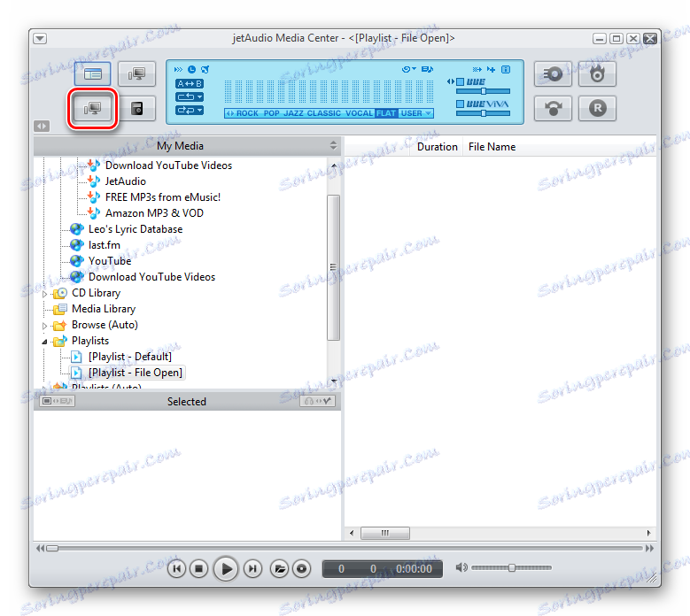Open the visualization swirl dropdown
Image resolution: width=690 pixels, height=616 pixels.
point(409,69)
